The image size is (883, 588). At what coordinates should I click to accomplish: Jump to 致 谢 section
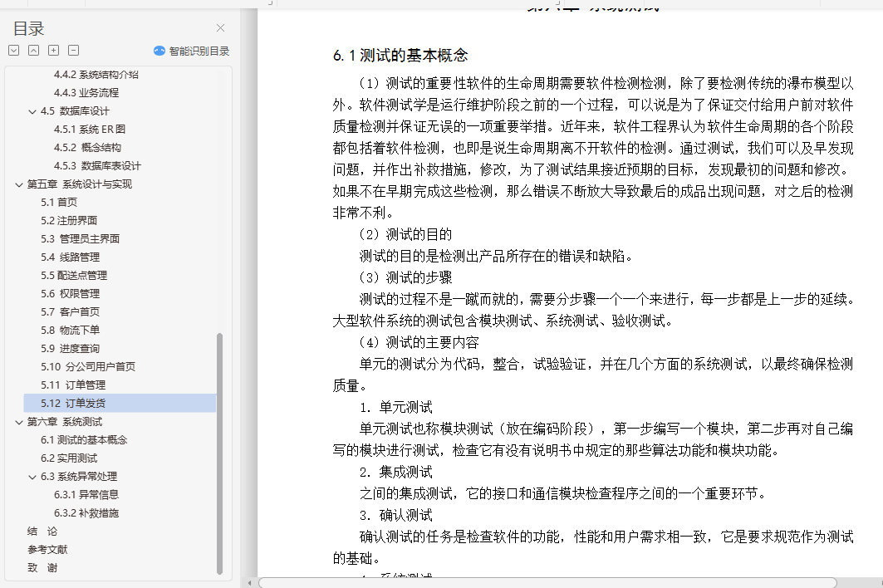tap(42, 568)
